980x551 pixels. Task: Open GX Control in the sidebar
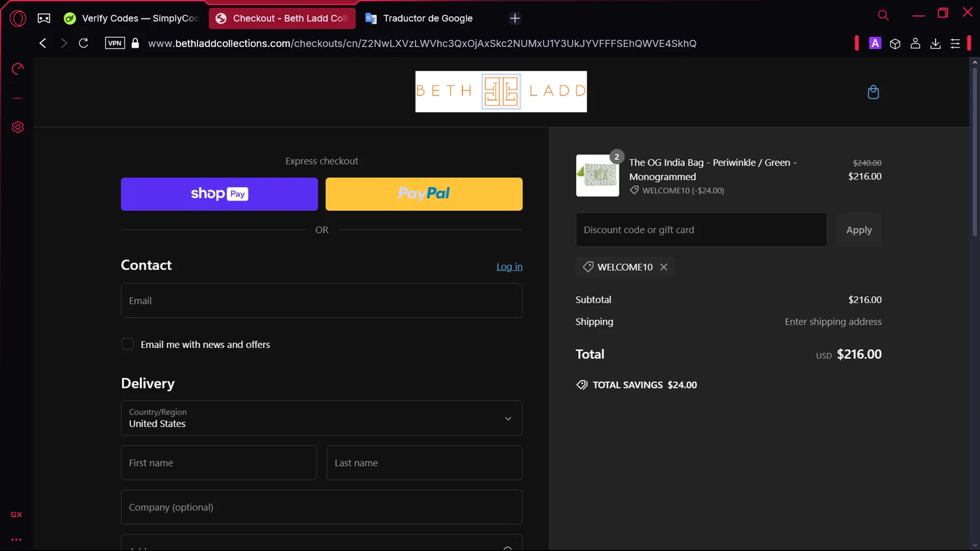pos(18,69)
